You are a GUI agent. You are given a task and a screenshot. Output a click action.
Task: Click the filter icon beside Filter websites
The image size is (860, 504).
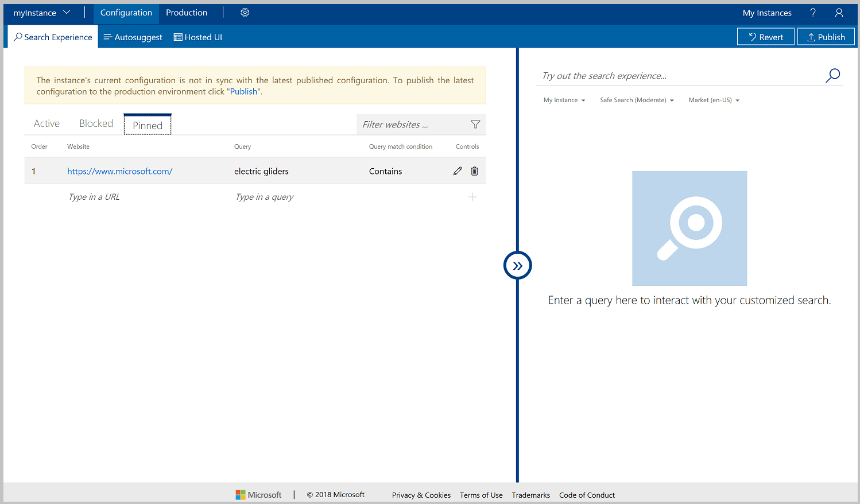tap(475, 124)
